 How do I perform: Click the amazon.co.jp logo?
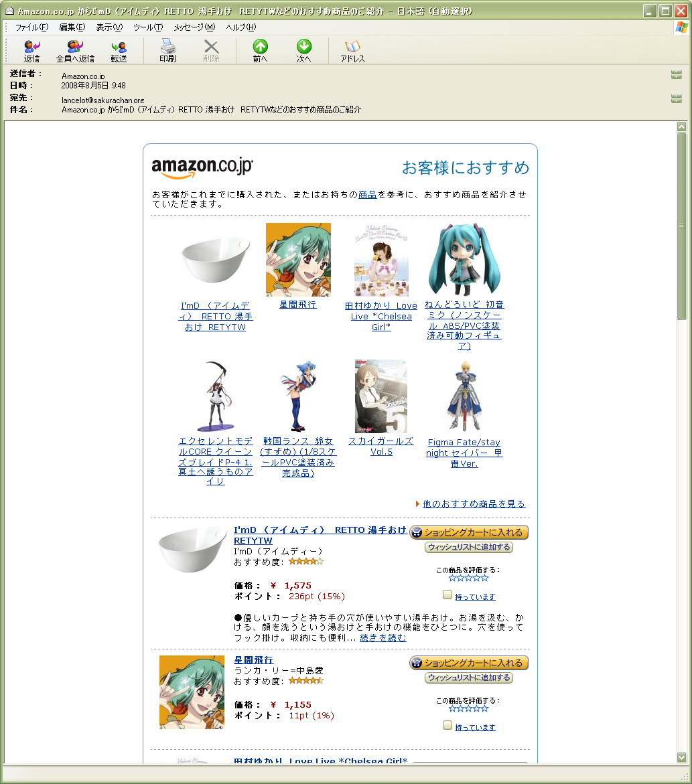pyautogui.click(x=202, y=168)
